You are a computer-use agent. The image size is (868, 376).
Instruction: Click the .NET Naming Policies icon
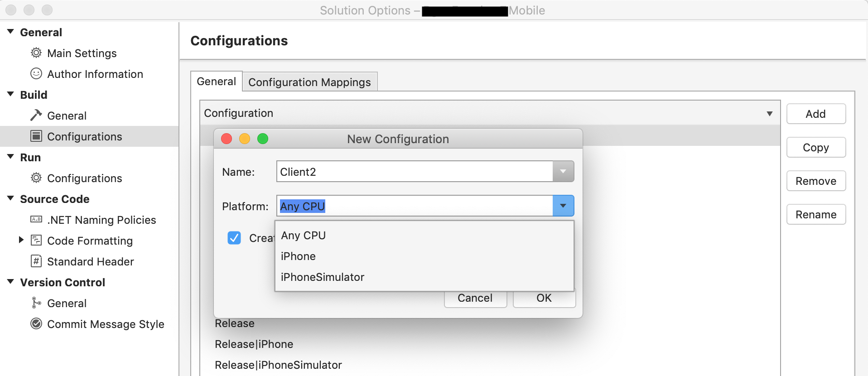[x=36, y=220]
